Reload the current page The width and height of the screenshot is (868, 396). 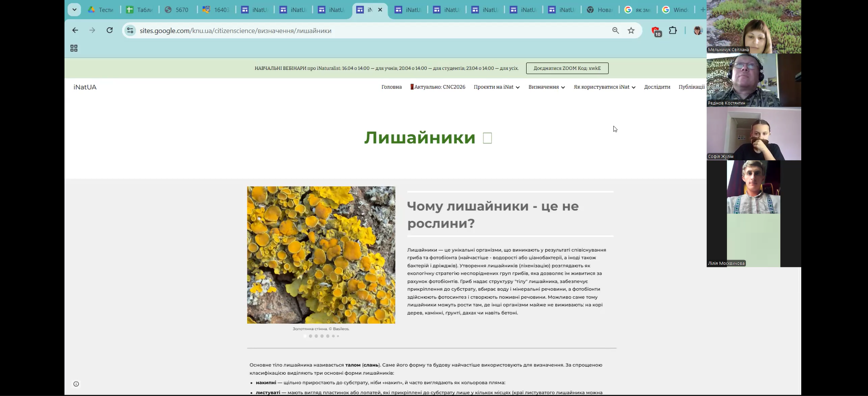click(x=109, y=30)
